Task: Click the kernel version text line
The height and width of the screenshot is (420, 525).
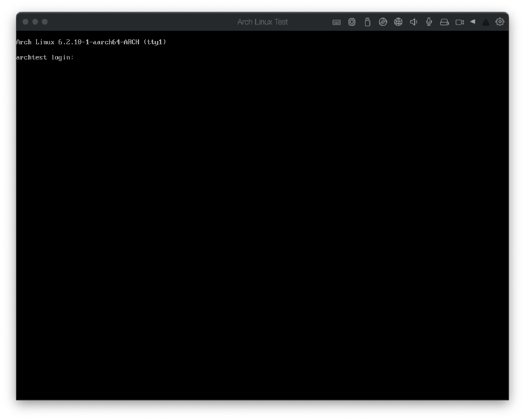Action: pos(91,42)
